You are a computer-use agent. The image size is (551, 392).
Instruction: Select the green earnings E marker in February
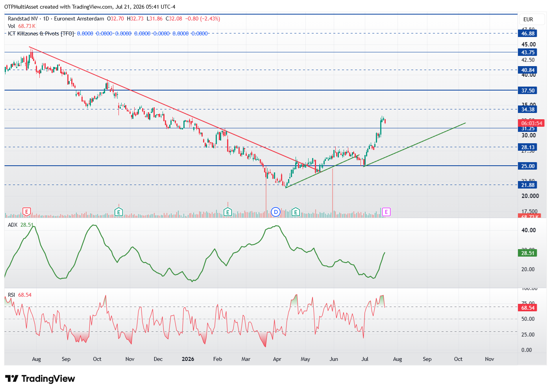pyautogui.click(x=227, y=212)
